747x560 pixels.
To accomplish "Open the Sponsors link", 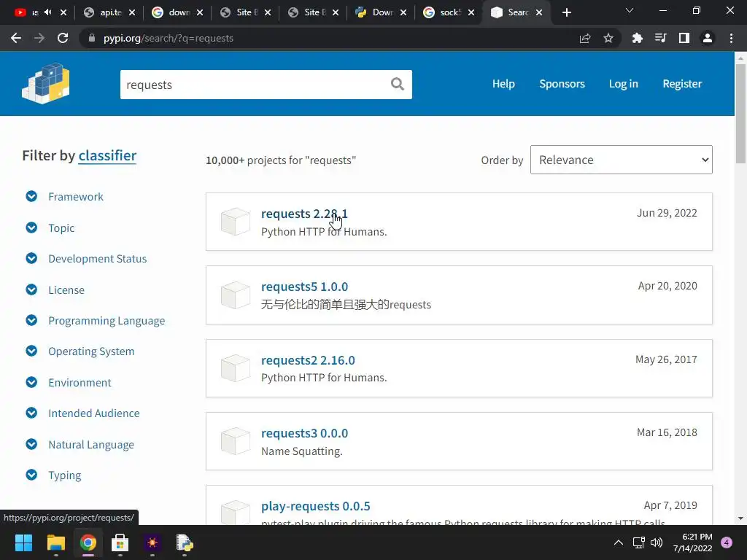I will point(562,84).
